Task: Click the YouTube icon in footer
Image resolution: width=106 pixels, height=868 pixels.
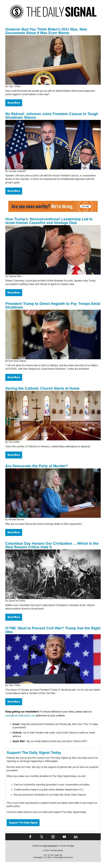Action: 64,836
